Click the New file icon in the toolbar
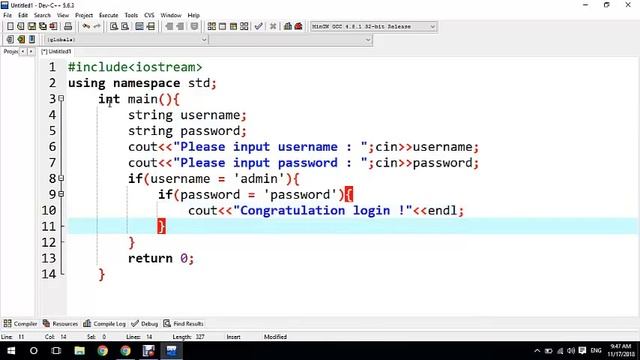The width and height of the screenshot is (640, 360). pyautogui.click(x=10, y=27)
